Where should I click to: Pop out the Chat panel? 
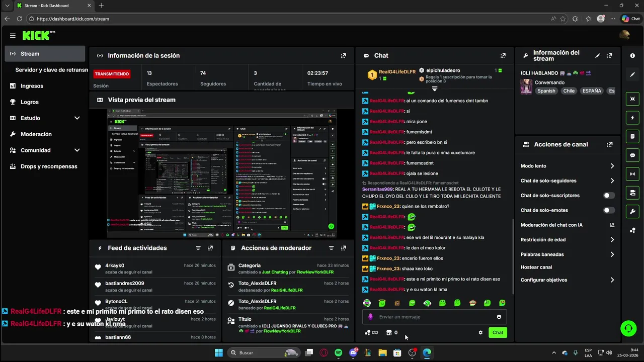pyautogui.click(x=503, y=56)
